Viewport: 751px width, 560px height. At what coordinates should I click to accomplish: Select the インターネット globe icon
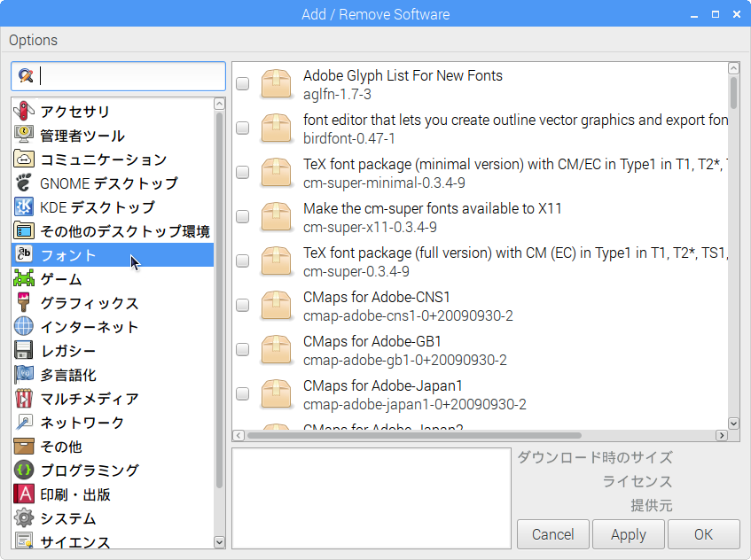(x=23, y=326)
